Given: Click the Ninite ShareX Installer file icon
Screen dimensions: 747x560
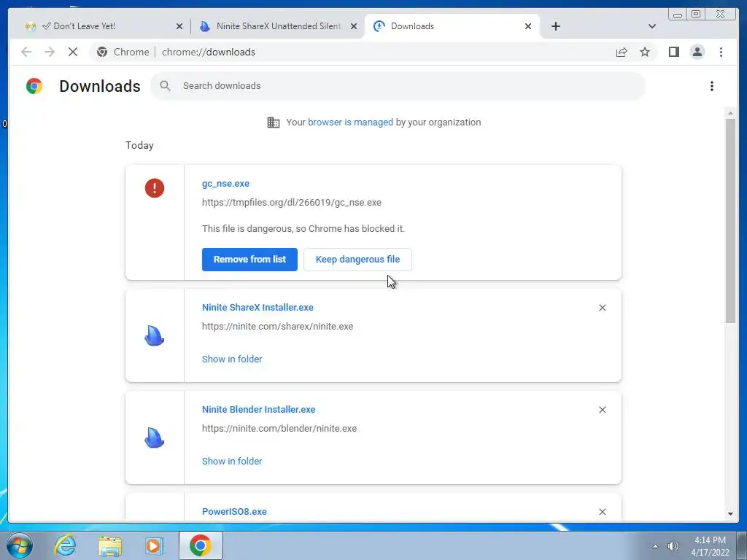Looking at the screenshot, I should 155,335.
